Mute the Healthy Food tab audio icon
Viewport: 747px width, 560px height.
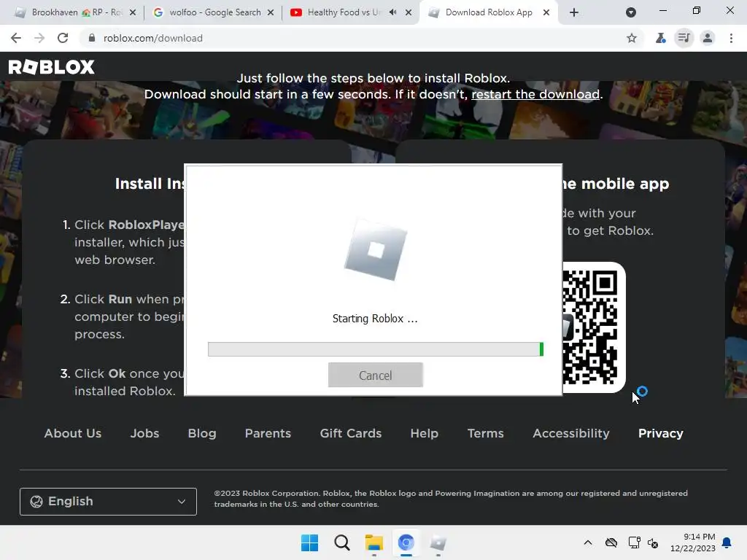393,12
